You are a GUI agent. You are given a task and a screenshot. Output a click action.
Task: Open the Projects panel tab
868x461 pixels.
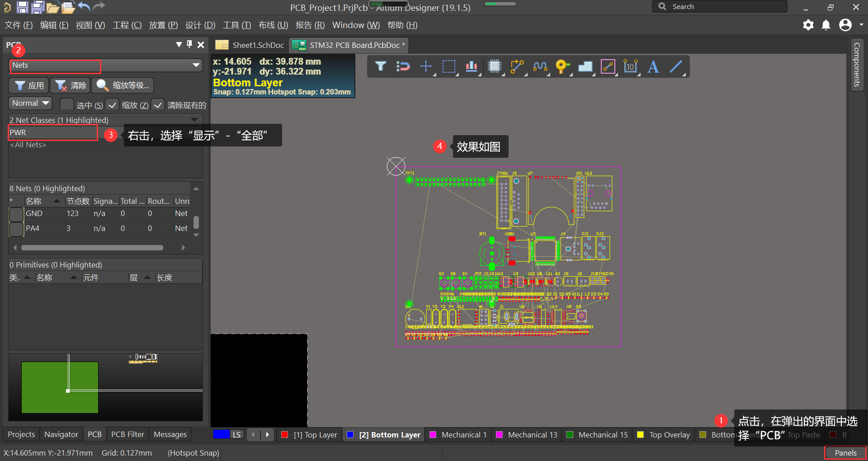[21, 434]
